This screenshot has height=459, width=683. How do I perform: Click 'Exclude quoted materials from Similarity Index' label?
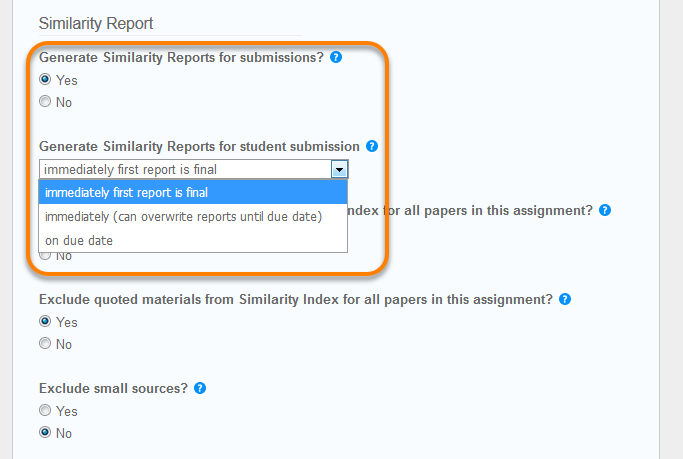pos(295,300)
